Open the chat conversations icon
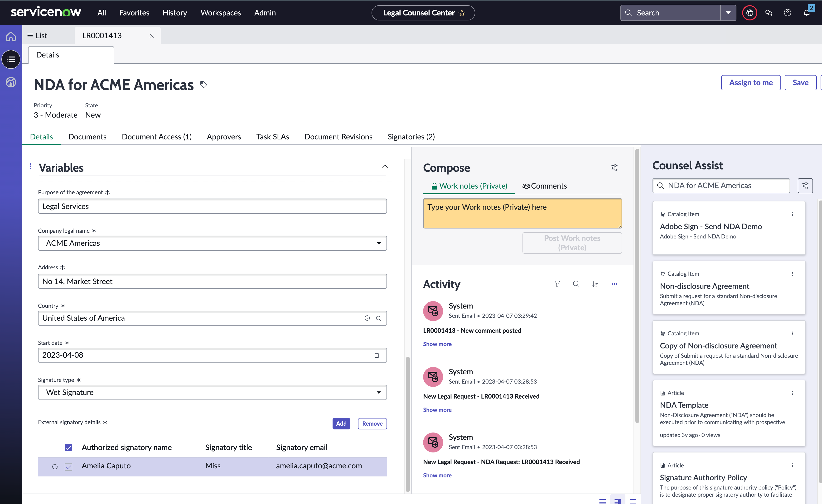822x504 pixels. [x=769, y=13]
